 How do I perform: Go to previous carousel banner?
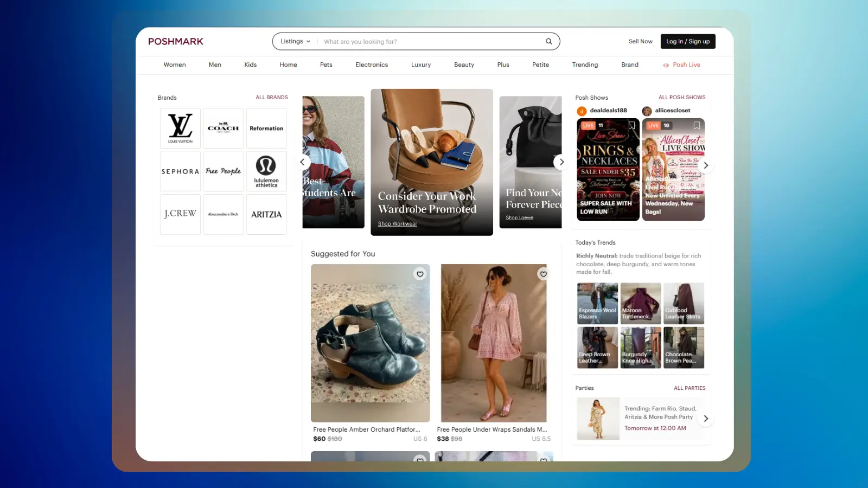point(303,162)
